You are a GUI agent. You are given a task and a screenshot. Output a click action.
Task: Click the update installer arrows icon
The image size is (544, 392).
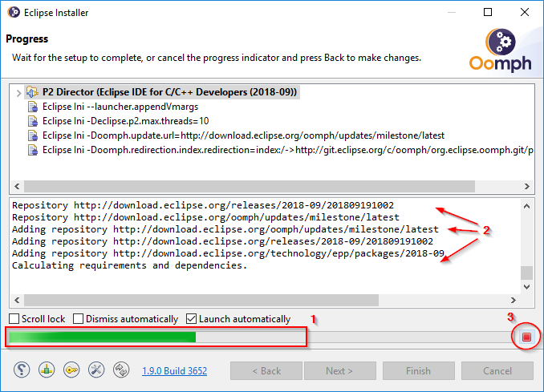pyautogui.click(x=121, y=370)
